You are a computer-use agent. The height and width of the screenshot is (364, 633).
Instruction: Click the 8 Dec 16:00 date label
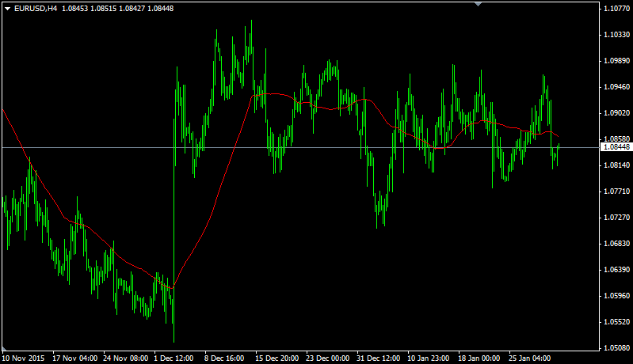224,358
